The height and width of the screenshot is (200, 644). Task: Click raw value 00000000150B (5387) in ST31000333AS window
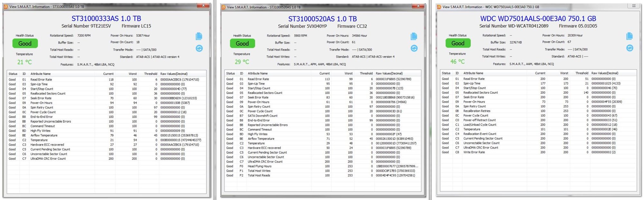click(175, 103)
